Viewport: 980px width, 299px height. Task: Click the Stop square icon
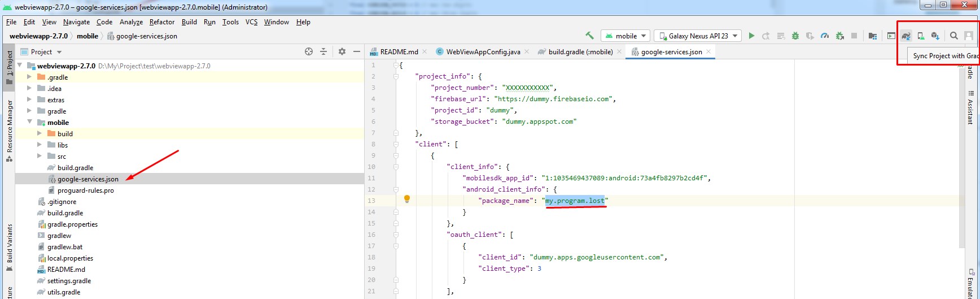[x=854, y=36]
